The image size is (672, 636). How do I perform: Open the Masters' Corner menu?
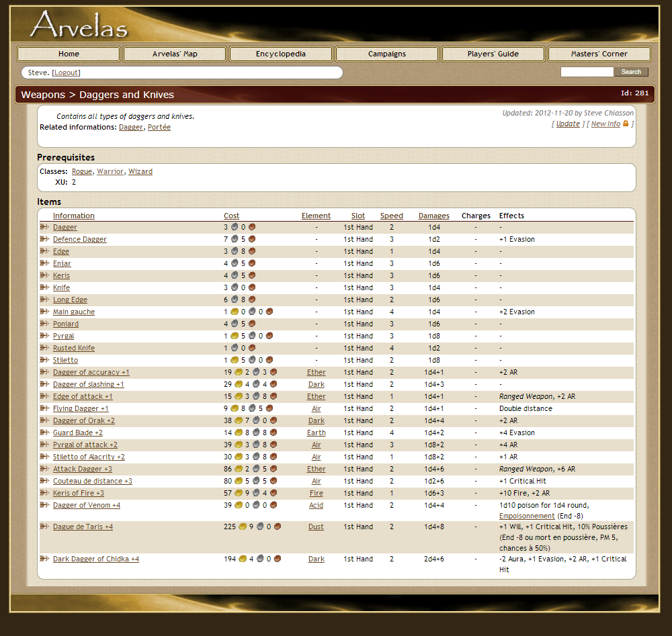click(599, 54)
